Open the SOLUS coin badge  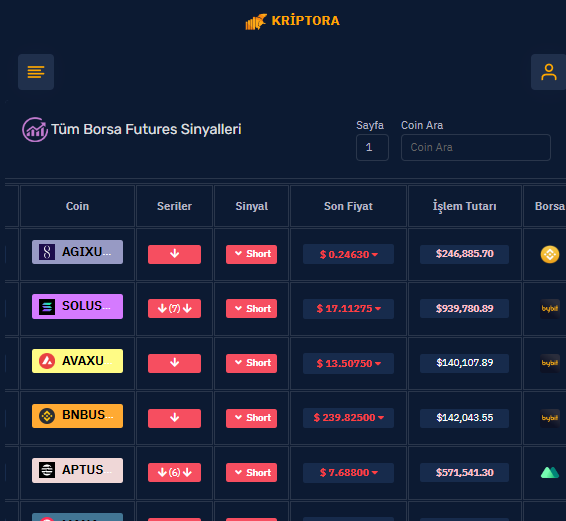click(77, 307)
